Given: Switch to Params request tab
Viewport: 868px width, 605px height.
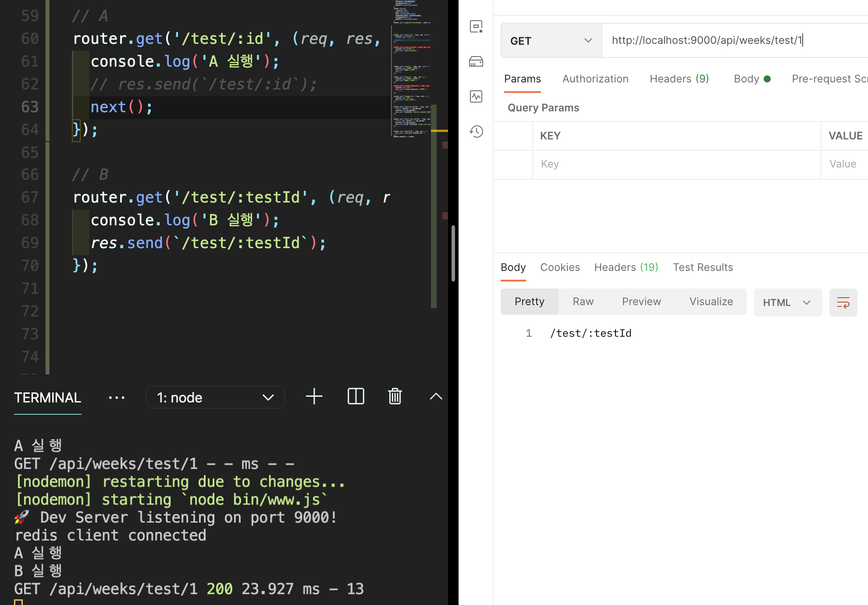Looking at the screenshot, I should [x=522, y=79].
